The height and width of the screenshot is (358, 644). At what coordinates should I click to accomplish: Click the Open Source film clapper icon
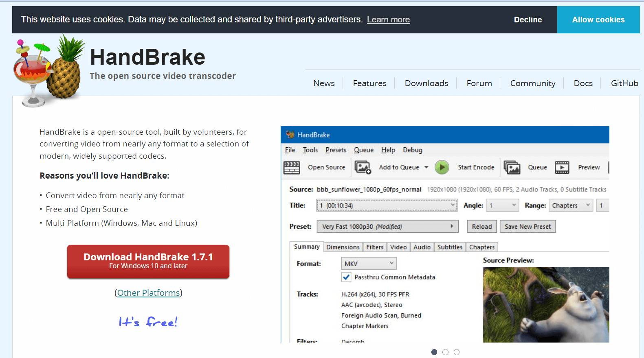[x=292, y=167]
